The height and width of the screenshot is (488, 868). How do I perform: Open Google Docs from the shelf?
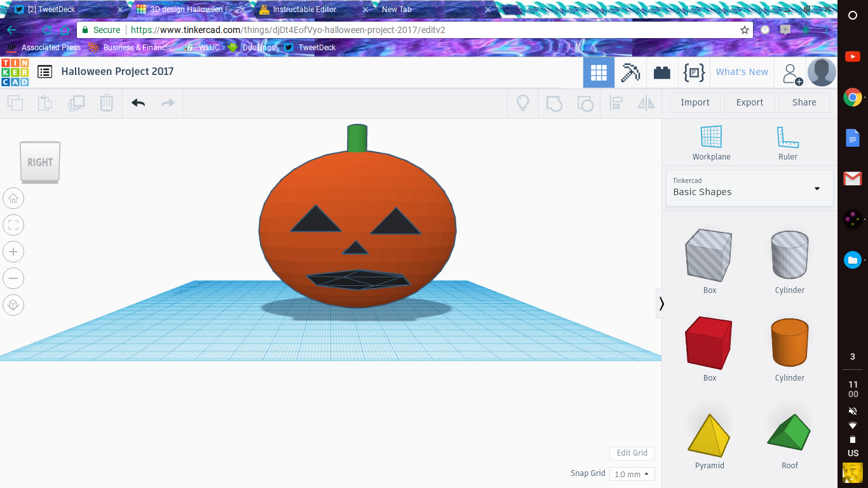point(853,138)
